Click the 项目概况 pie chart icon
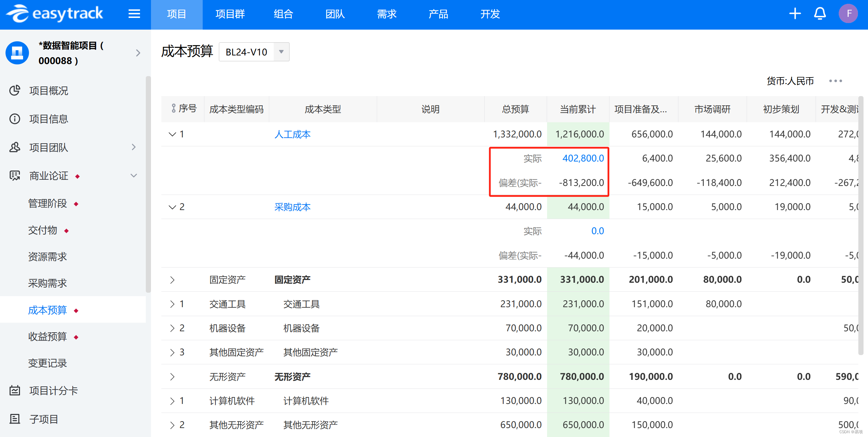 (15, 90)
